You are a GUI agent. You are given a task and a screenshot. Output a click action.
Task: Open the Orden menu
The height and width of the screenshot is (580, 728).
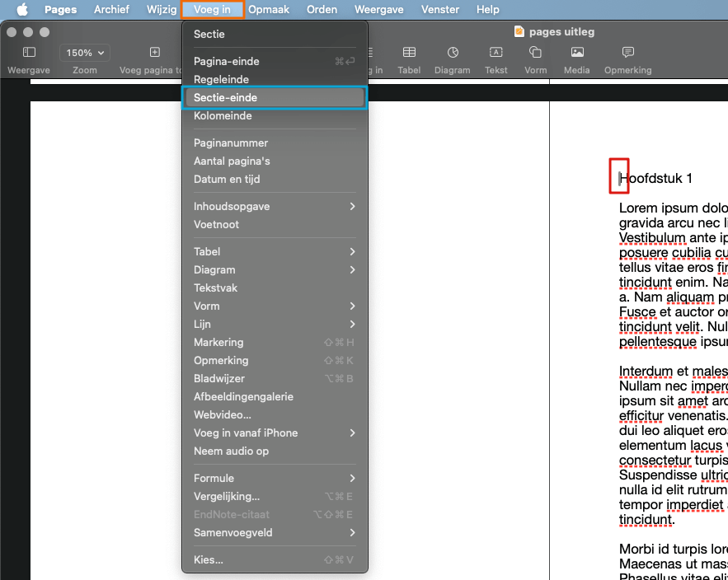(x=322, y=9)
